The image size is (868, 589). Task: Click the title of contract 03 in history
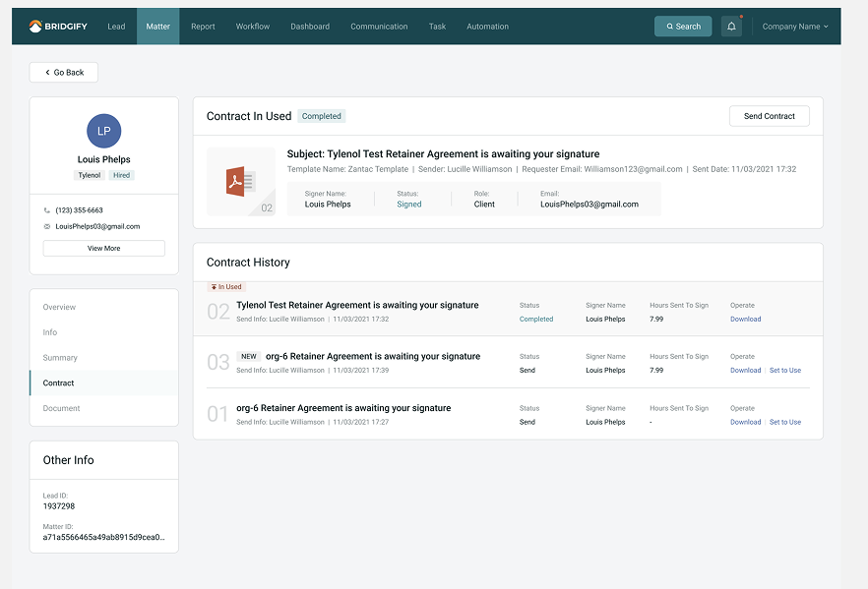pos(373,356)
